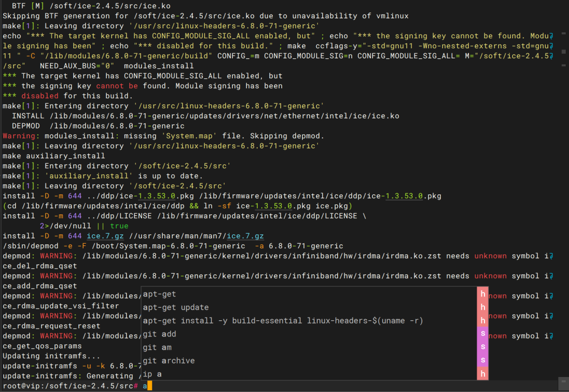Click the purple "s" badge beside "git add"
Screen dimensions: 569x392
482,334
